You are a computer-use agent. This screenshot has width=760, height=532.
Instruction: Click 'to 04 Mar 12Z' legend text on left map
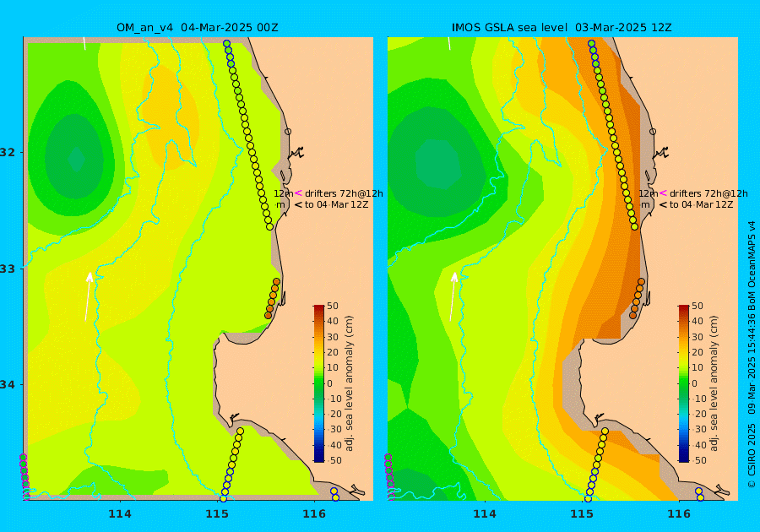(x=336, y=204)
